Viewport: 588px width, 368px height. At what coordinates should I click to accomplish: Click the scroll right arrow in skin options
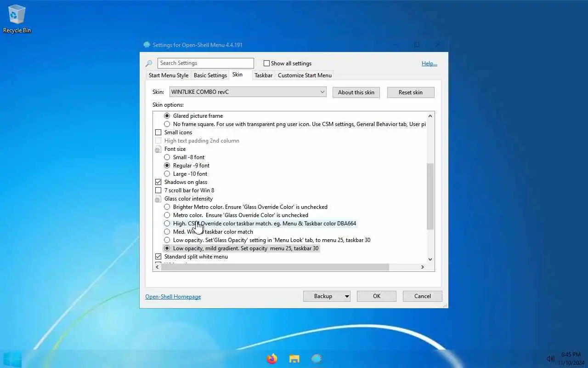(x=423, y=267)
